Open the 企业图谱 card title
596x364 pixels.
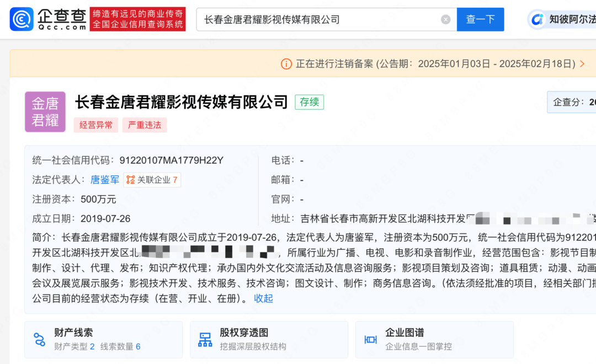point(405,333)
